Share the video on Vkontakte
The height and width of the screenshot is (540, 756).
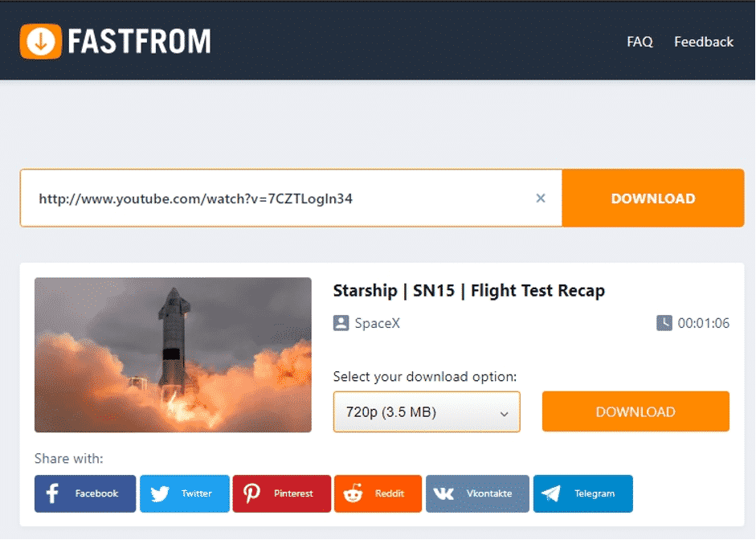(x=477, y=493)
